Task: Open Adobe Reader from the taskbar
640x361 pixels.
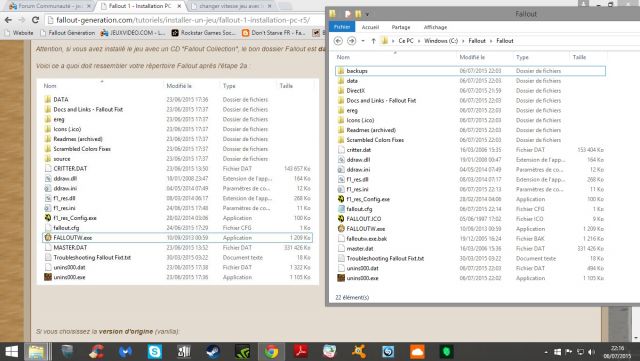Action: tap(301, 352)
